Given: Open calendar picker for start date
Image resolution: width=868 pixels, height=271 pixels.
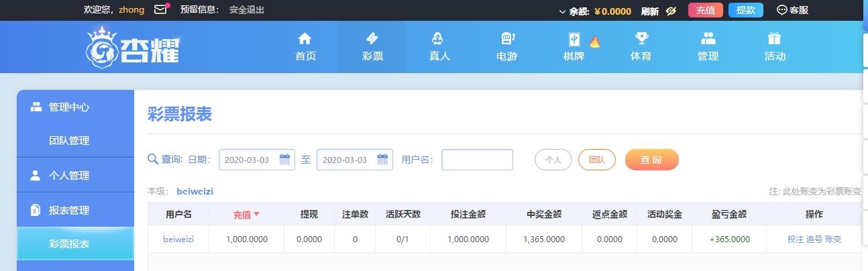Looking at the screenshot, I should [x=284, y=160].
